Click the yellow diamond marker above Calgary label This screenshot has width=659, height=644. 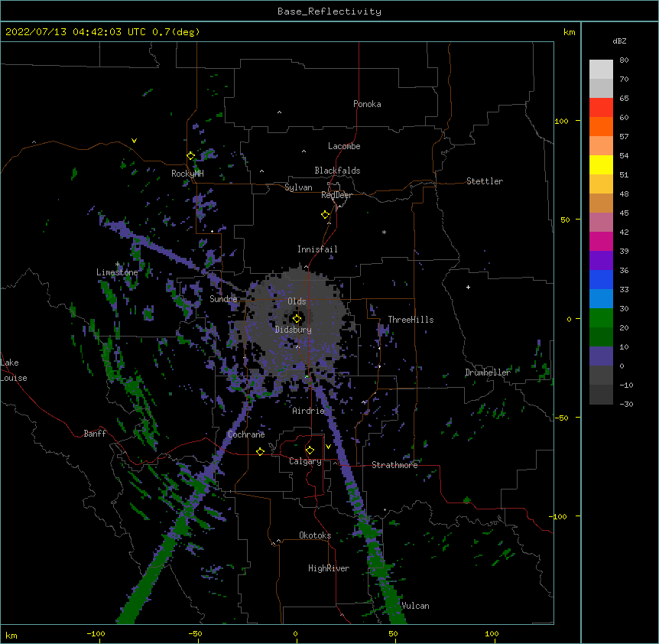[310, 450]
